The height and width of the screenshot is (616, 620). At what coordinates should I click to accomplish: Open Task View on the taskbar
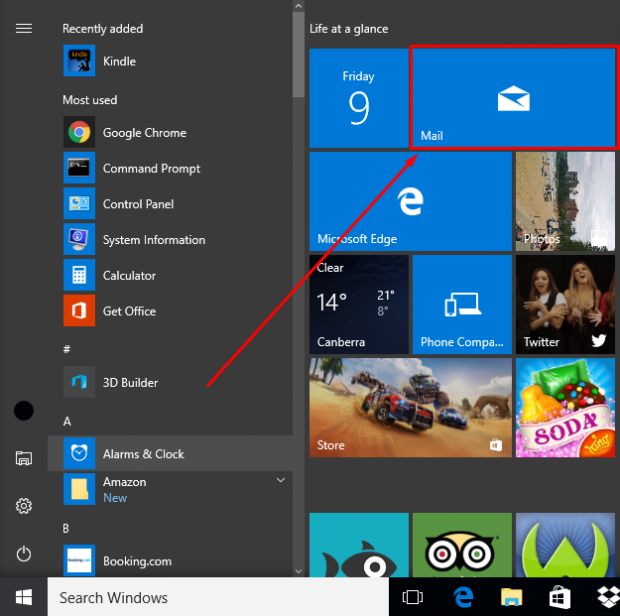(412, 597)
